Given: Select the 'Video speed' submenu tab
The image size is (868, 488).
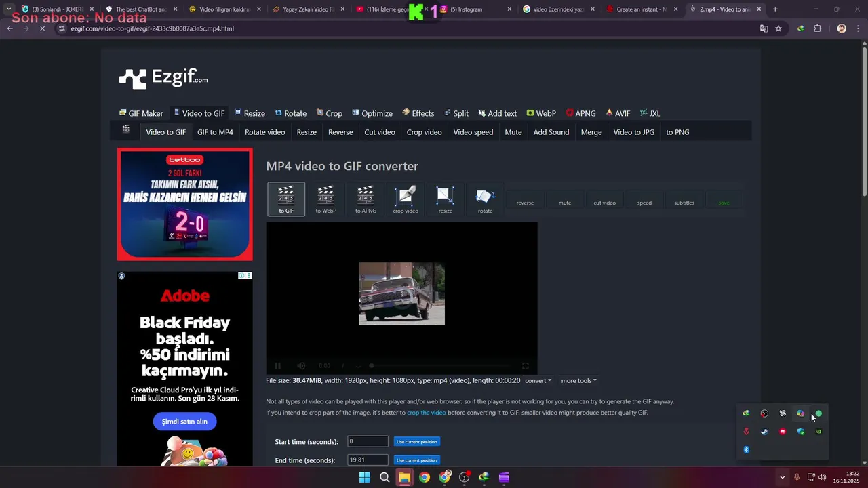Looking at the screenshot, I should 473,132.
